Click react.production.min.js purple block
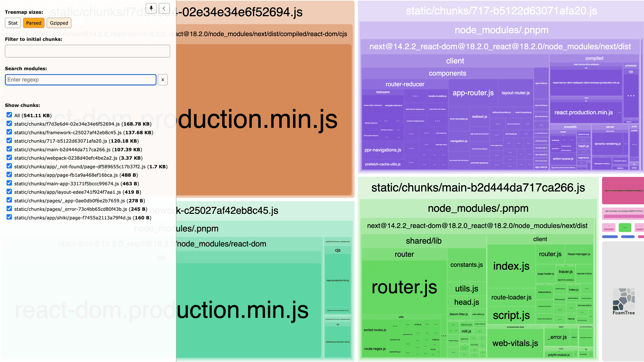The image size is (644, 362). [x=584, y=113]
